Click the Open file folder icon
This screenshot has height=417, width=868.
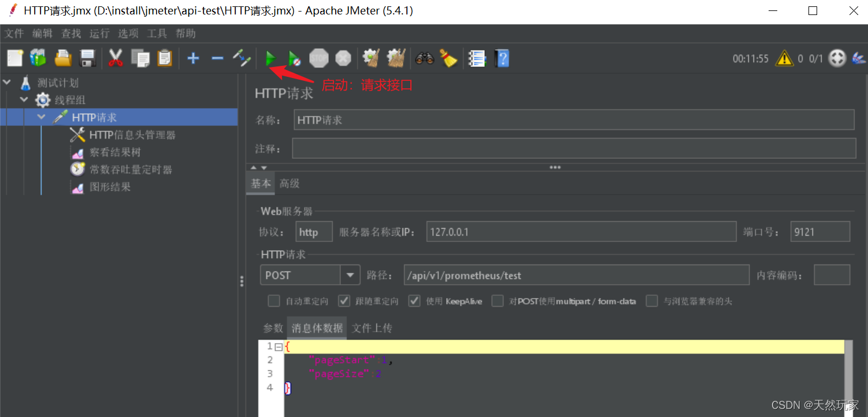[63, 58]
